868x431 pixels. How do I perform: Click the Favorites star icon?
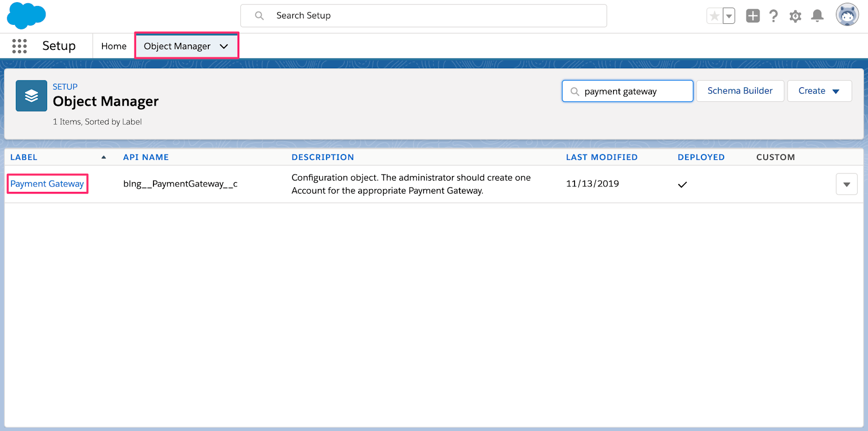pos(714,16)
